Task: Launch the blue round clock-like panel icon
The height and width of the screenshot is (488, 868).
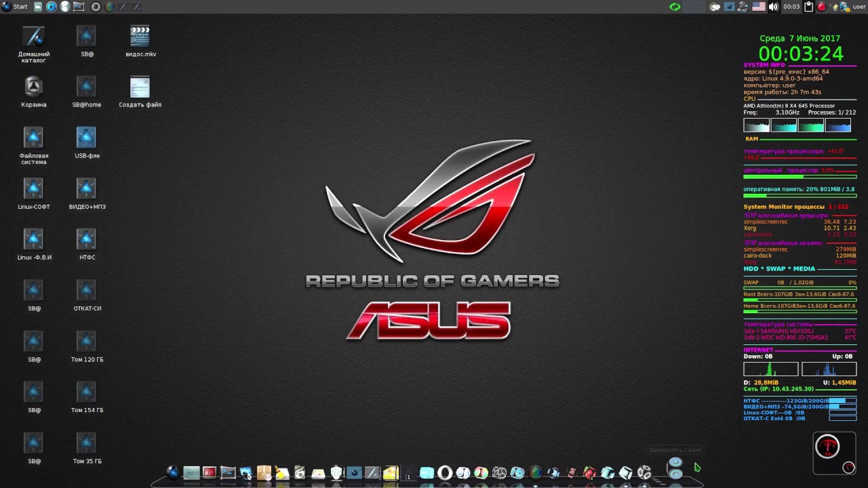Action: [x=51, y=7]
